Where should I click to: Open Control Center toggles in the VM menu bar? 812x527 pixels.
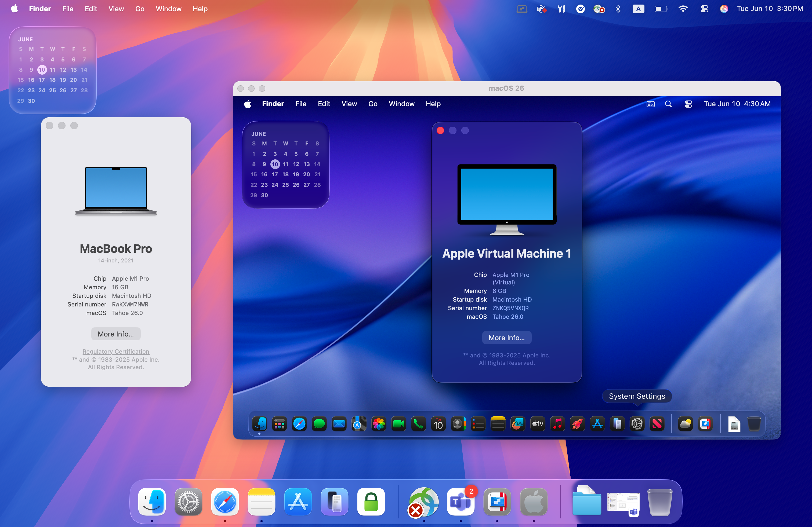click(688, 104)
